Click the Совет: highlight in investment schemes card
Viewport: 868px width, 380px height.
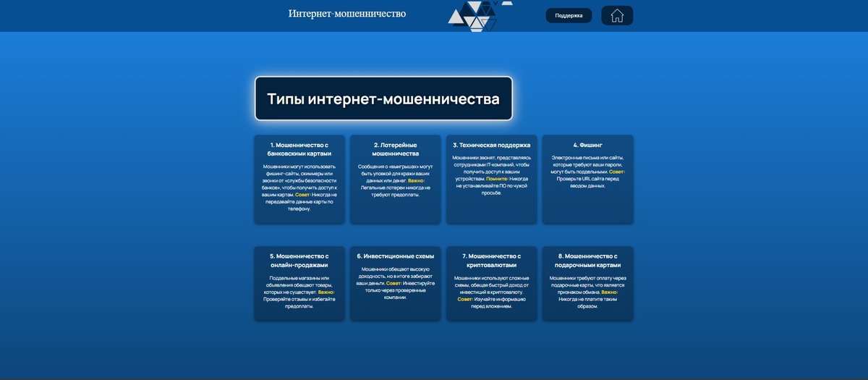(x=394, y=283)
